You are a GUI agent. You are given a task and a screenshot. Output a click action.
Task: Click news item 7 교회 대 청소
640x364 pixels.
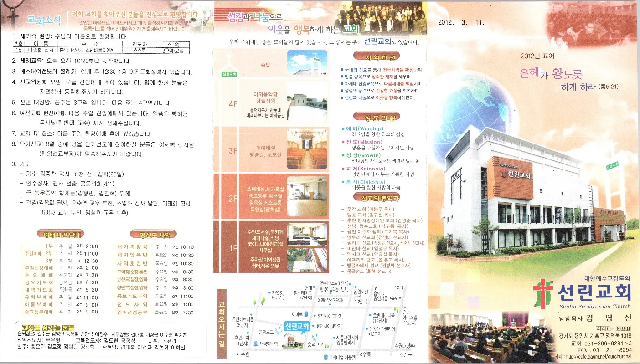click(x=82, y=134)
